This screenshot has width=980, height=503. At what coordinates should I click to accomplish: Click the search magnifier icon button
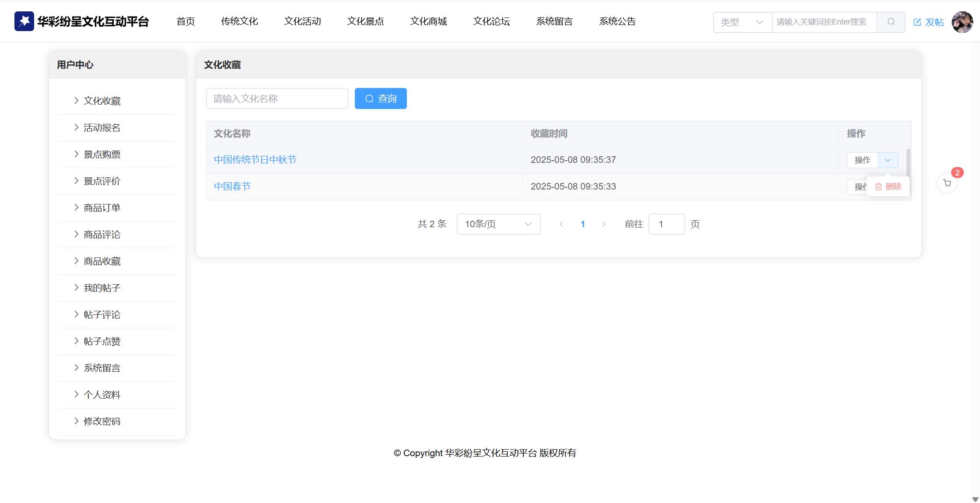(891, 22)
